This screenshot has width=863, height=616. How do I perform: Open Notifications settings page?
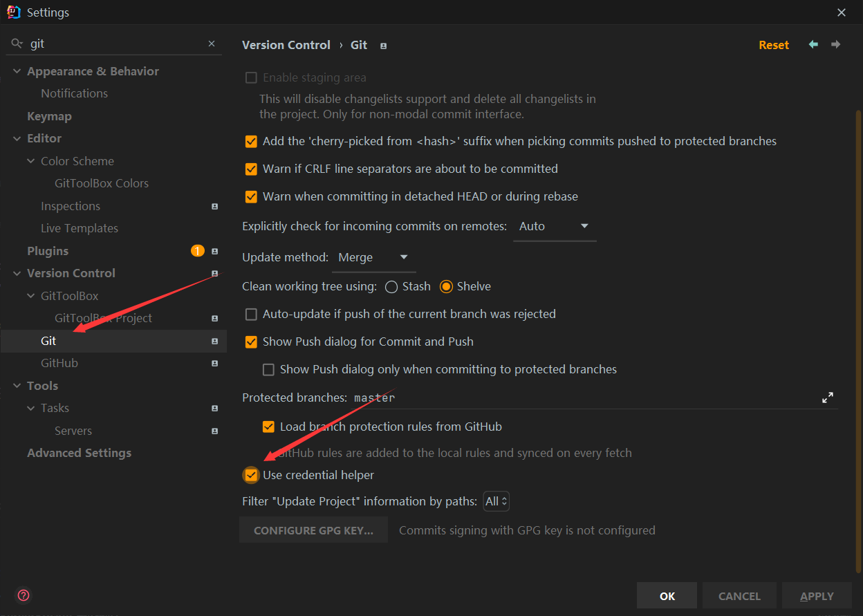[x=74, y=93]
